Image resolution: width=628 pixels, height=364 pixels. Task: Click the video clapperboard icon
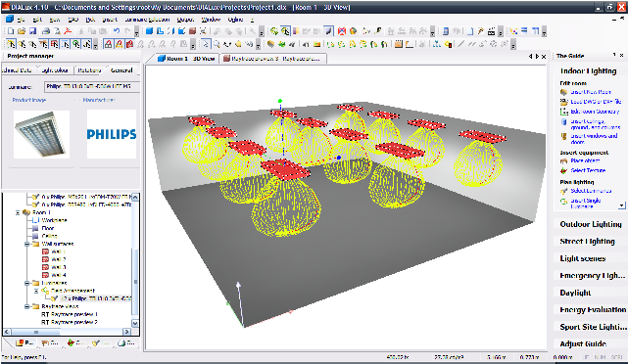491,30
